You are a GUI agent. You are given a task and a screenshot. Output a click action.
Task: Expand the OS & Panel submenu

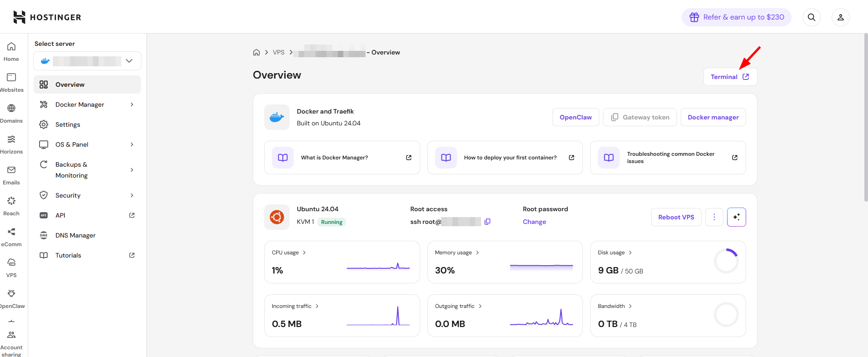(132, 144)
